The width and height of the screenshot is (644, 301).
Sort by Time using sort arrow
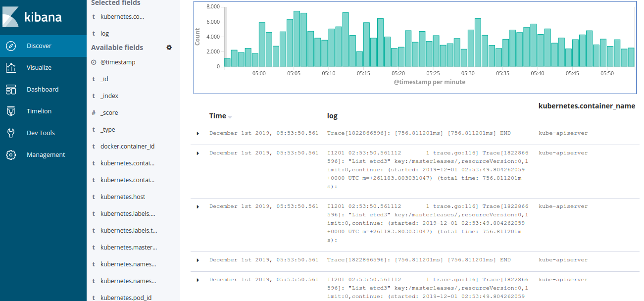(230, 117)
